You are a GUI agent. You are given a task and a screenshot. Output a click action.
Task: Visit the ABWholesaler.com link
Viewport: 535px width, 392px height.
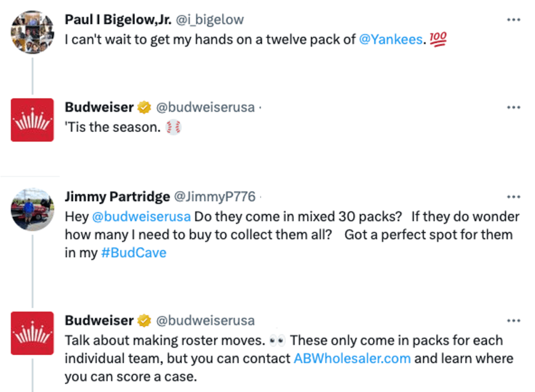[352, 359]
